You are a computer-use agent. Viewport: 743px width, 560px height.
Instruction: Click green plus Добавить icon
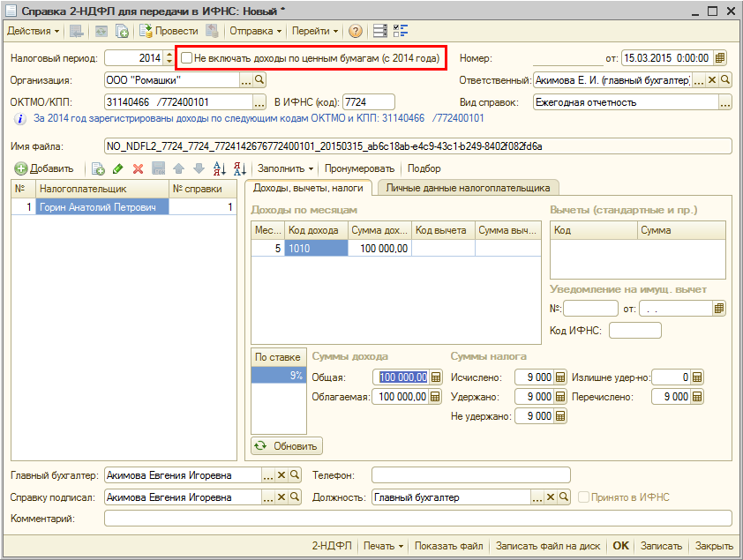pos(21,168)
